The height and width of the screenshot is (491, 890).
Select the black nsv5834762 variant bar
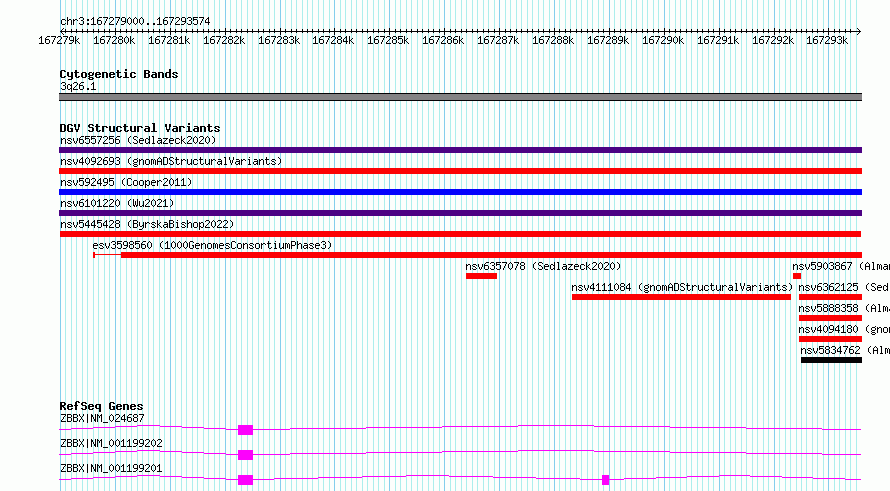pos(832,360)
